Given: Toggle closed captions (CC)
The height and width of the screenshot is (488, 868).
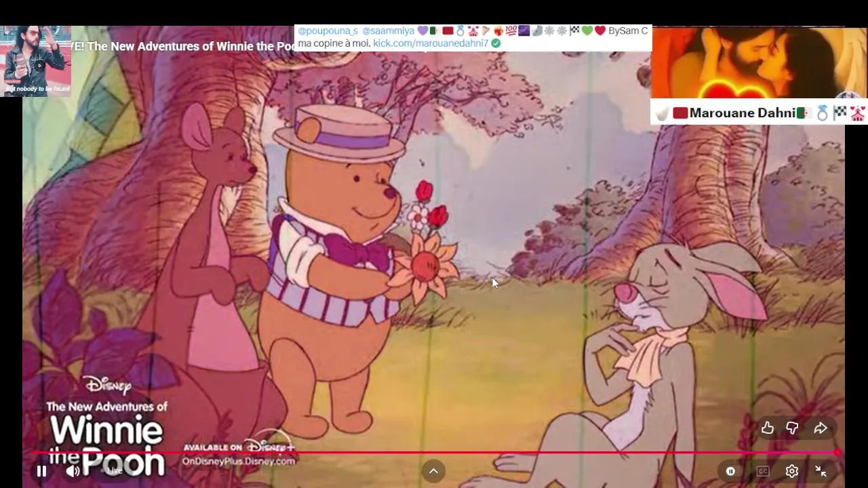Looking at the screenshot, I should tap(763, 471).
